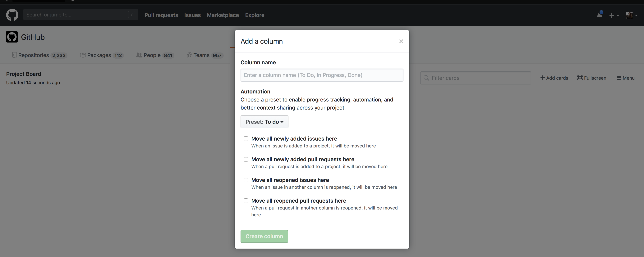Open the Marketplace menu item
The height and width of the screenshot is (257, 644).
[223, 15]
